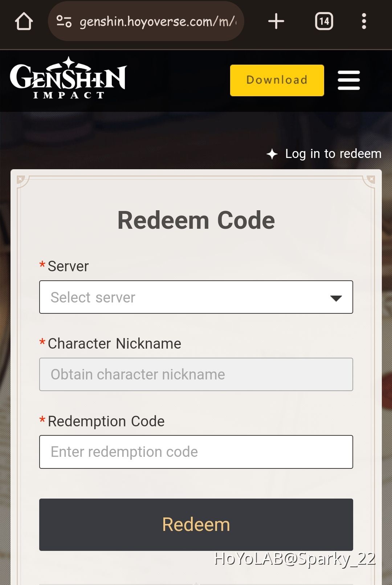Open a new tab with plus icon
The height and width of the screenshot is (585, 392).
tap(276, 21)
